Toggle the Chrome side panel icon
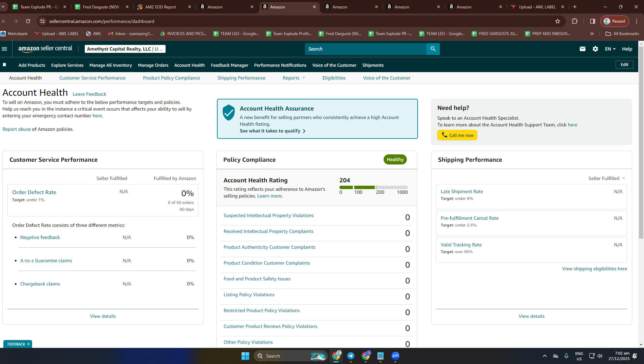This screenshot has height=364, width=644. 592,21
